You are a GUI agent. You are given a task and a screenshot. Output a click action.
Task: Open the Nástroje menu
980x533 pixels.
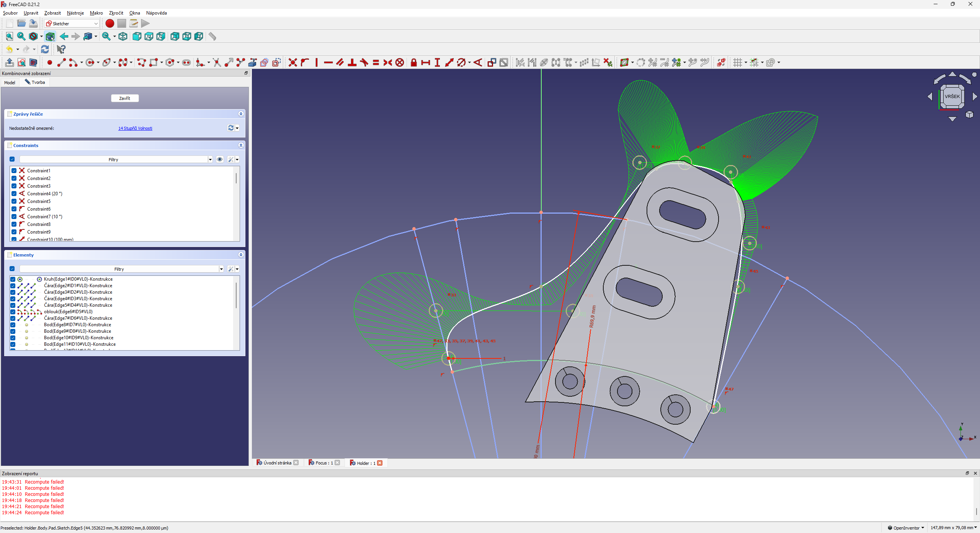click(75, 13)
